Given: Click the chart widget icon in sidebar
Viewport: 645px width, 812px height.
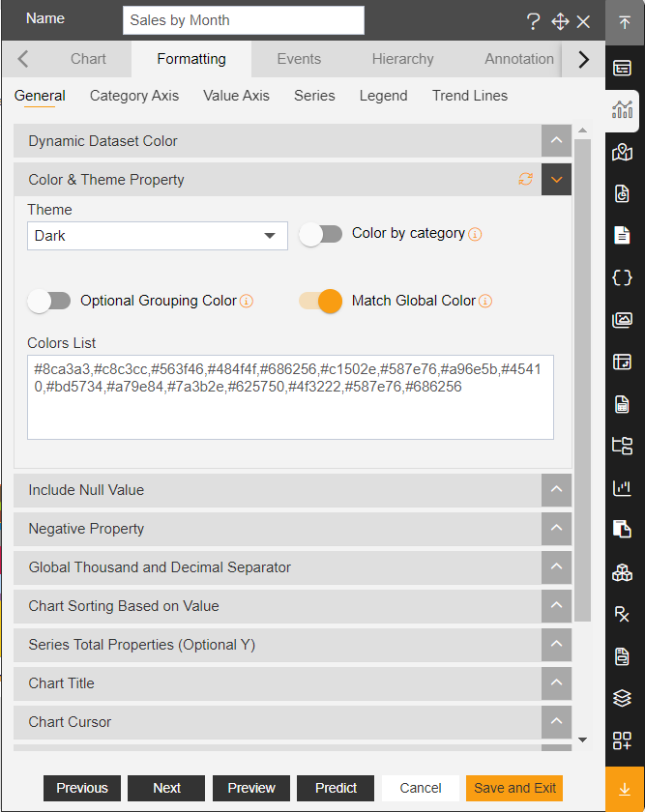Looking at the screenshot, I should click(622, 110).
